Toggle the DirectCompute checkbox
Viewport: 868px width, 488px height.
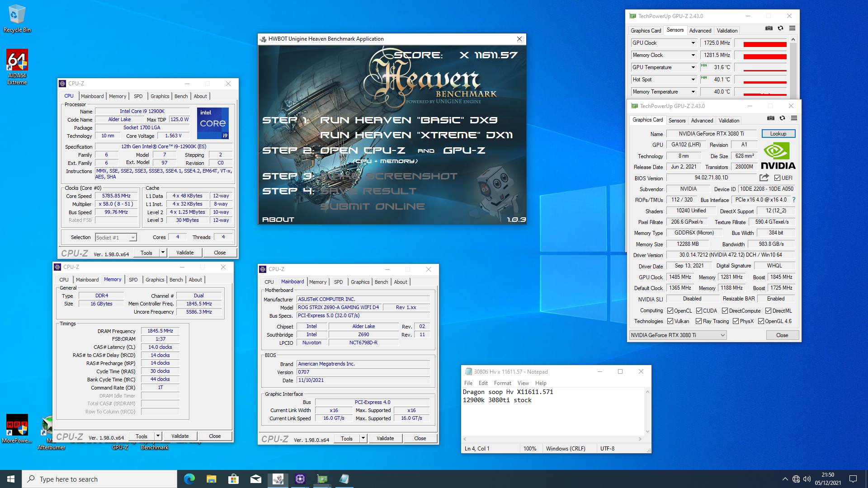725,310
